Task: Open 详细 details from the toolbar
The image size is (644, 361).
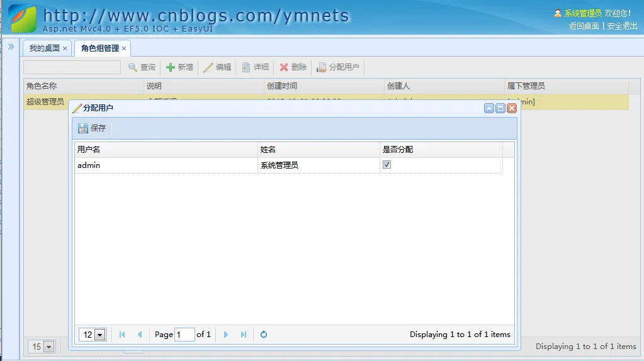Action: click(256, 67)
